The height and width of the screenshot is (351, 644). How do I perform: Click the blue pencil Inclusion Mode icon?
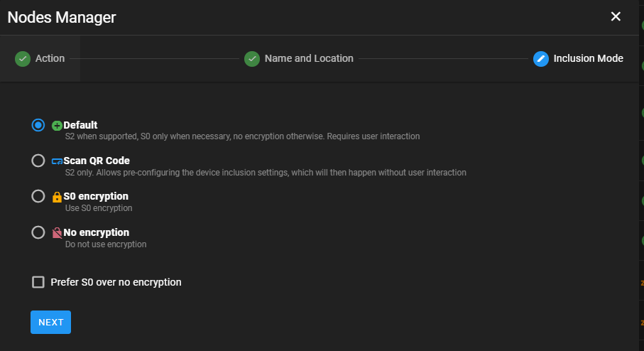540,58
